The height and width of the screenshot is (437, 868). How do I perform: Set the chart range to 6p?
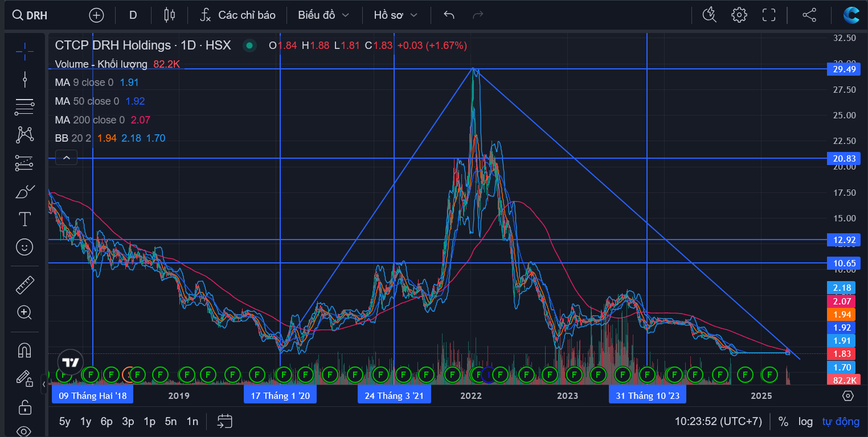(107, 422)
